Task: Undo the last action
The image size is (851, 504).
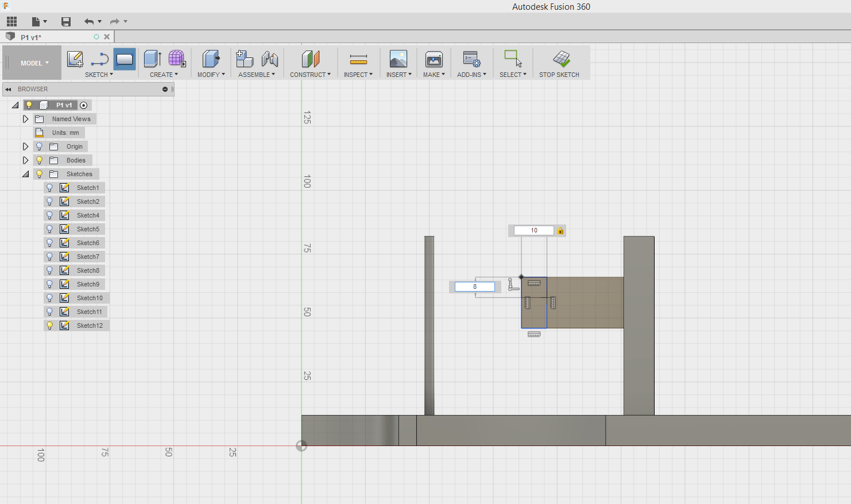Action: (88, 22)
